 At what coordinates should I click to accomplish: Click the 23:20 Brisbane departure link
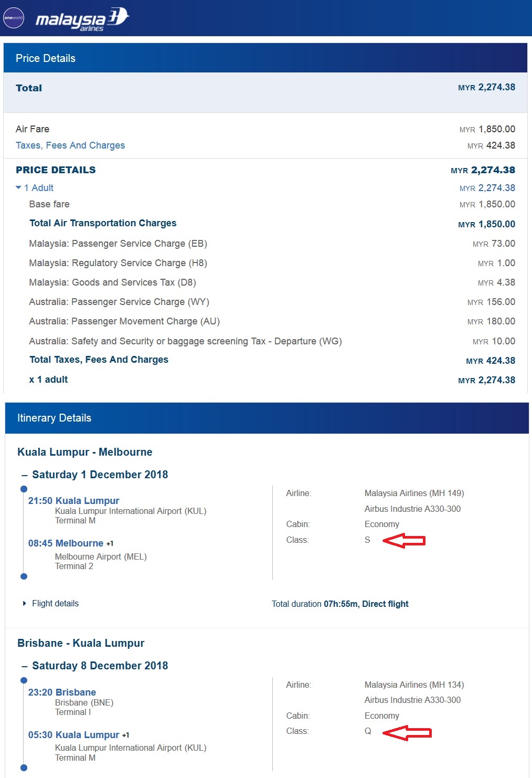coord(62,692)
